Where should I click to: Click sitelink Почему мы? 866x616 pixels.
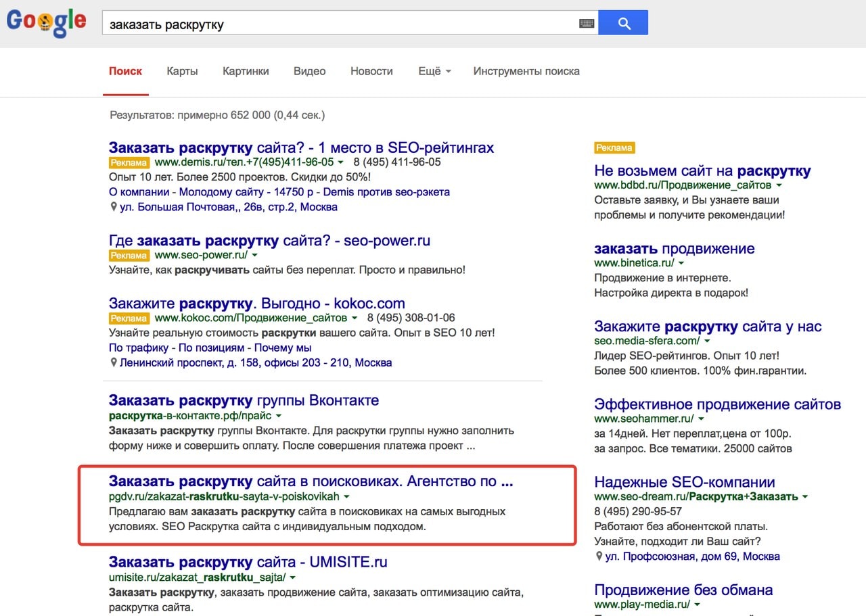point(283,348)
